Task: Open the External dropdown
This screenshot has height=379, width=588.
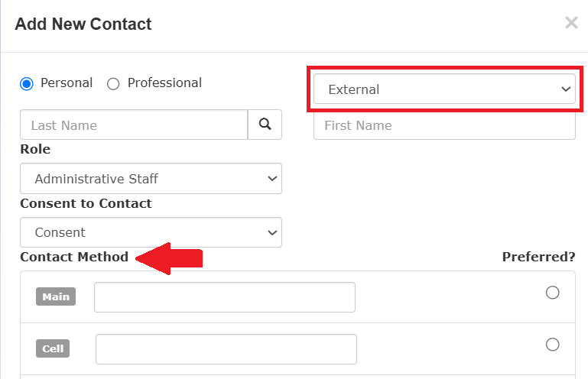Action: 444,89
